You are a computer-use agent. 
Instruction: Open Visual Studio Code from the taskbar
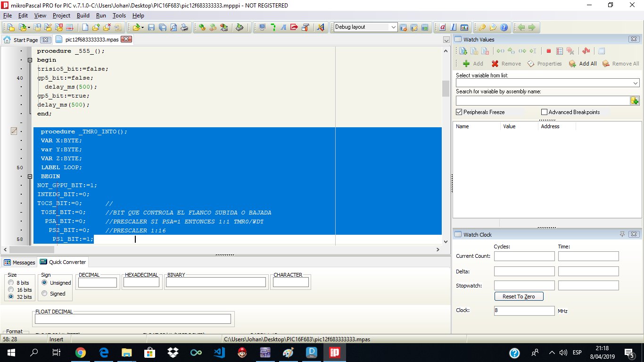219,353
